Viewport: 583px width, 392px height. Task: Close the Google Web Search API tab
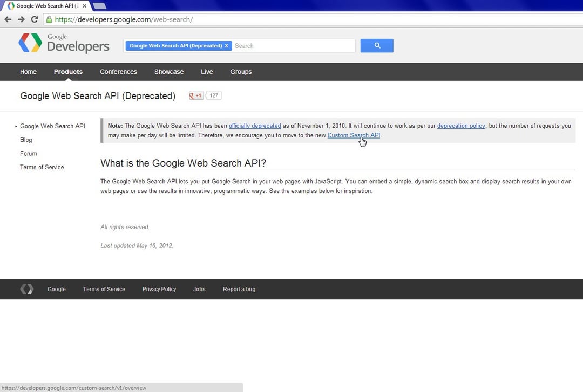[84, 6]
